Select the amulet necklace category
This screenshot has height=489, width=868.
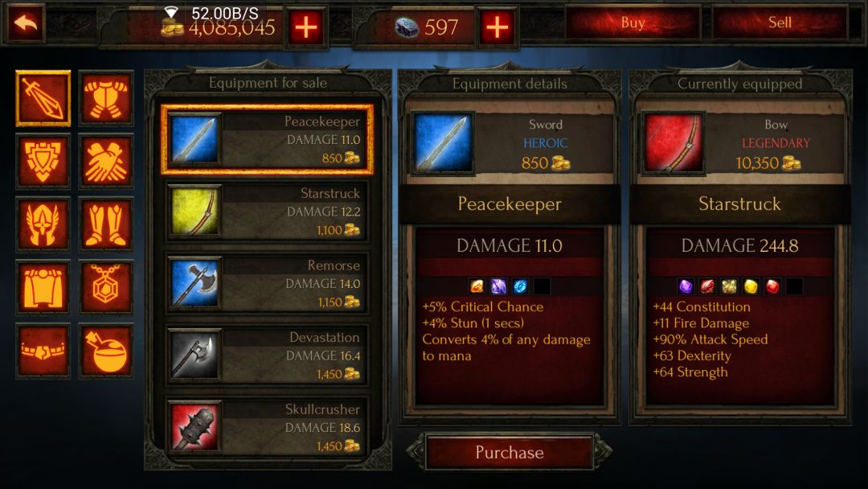[x=106, y=287]
